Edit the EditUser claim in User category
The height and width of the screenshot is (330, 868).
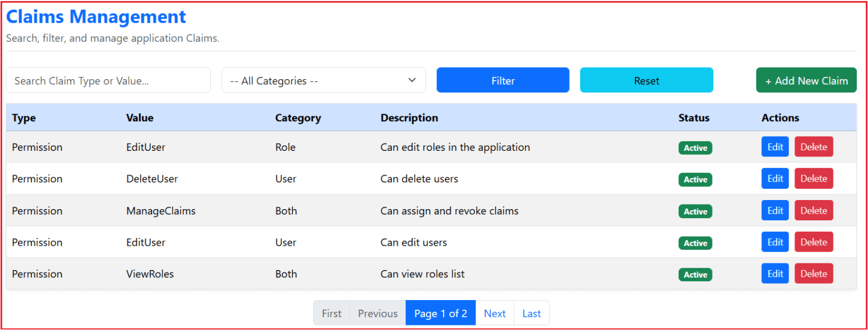775,241
